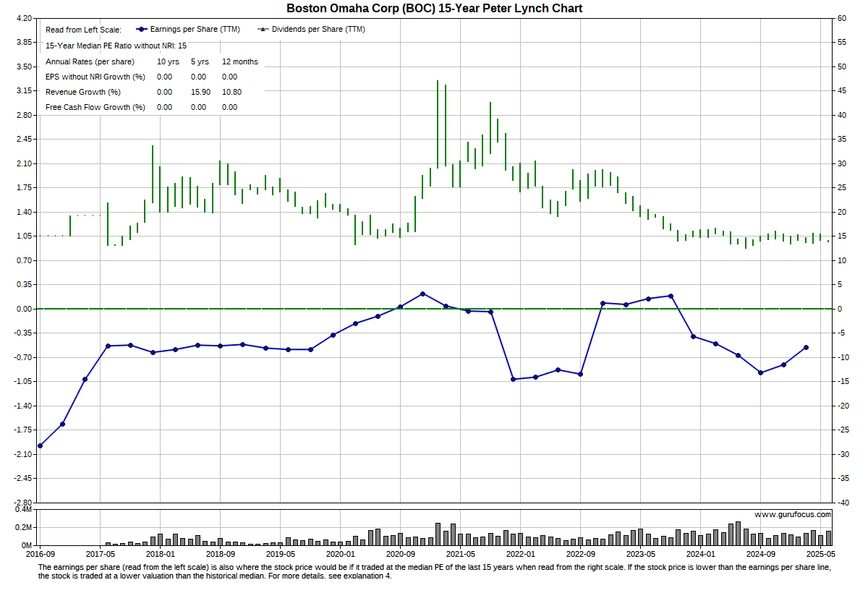868x593 pixels.
Task: Click the lowest EPS data point at 2016-09
Action: (x=40, y=445)
